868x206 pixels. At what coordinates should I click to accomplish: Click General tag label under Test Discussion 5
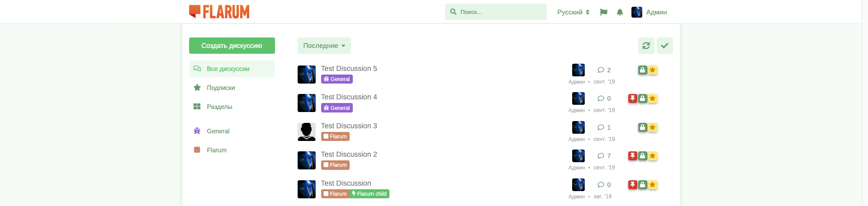(x=337, y=79)
